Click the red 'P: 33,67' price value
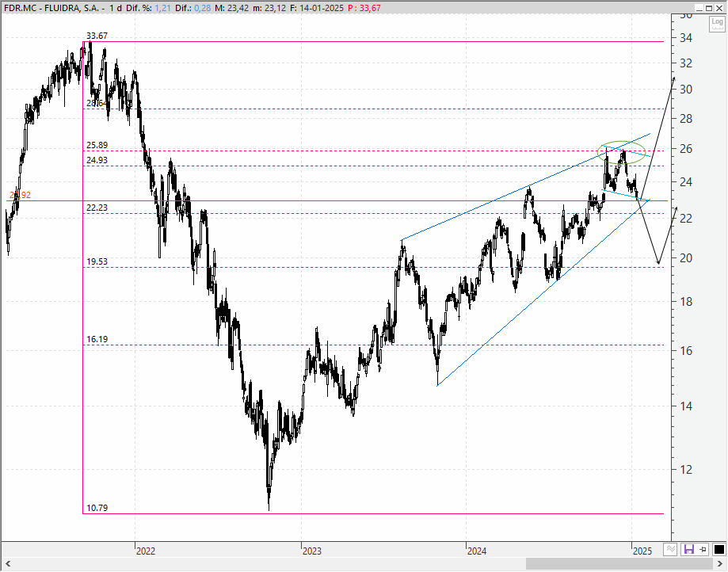Screen dimensions: 728x572 click(364, 8)
